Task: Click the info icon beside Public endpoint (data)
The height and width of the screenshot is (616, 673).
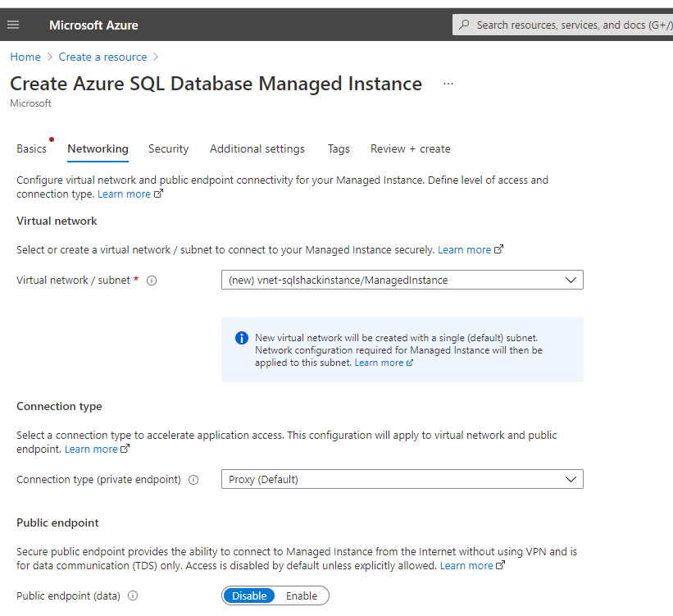Action: click(x=132, y=595)
